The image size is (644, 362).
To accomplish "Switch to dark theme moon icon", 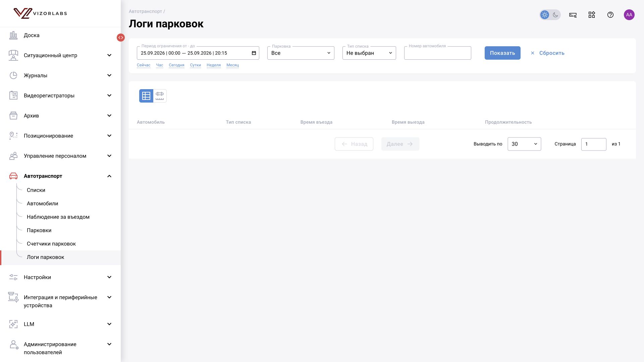I will [555, 15].
